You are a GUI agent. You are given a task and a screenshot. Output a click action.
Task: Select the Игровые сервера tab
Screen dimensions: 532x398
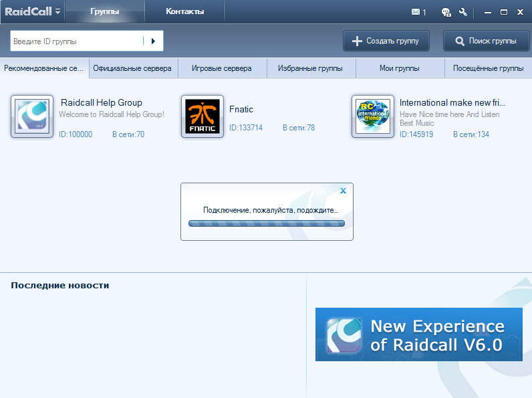click(x=223, y=68)
